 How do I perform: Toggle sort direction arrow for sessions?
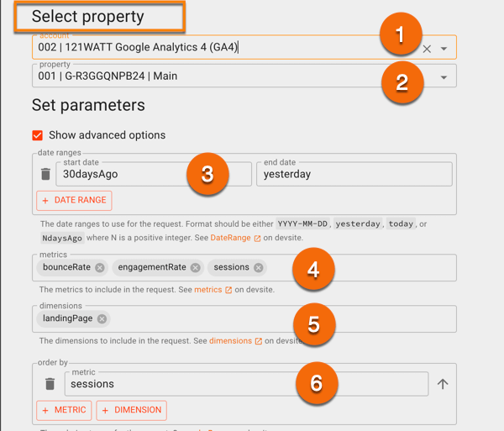(x=443, y=384)
